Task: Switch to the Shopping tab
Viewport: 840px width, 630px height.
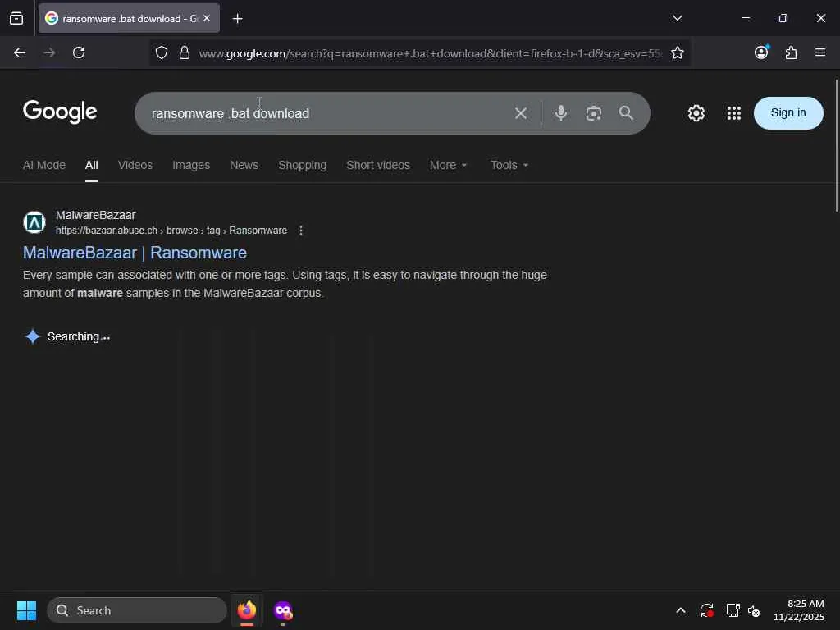Action: (x=302, y=165)
